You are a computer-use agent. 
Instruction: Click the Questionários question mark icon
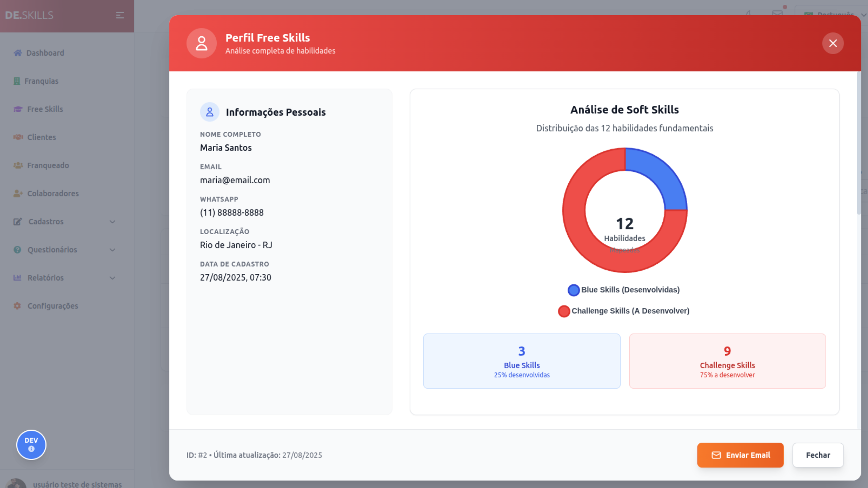pos(17,250)
